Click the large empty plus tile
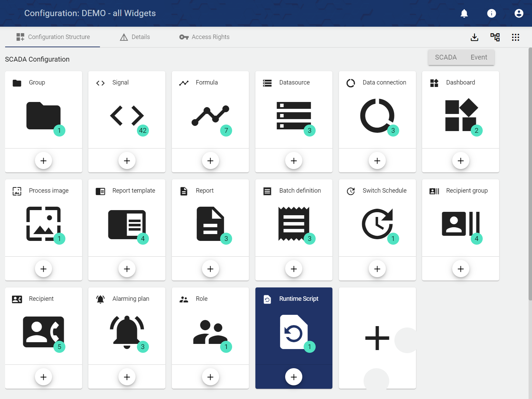Image resolution: width=532 pixels, height=399 pixels. [x=377, y=338]
